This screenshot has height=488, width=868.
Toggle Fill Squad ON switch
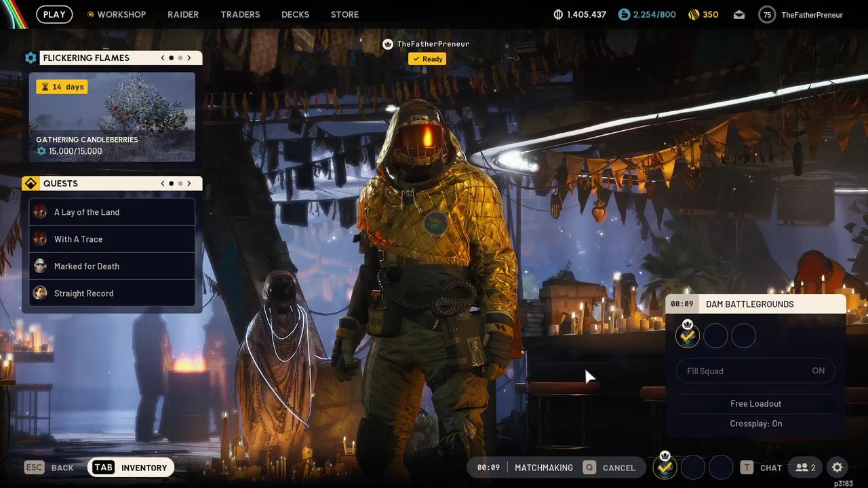click(x=756, y=371)
